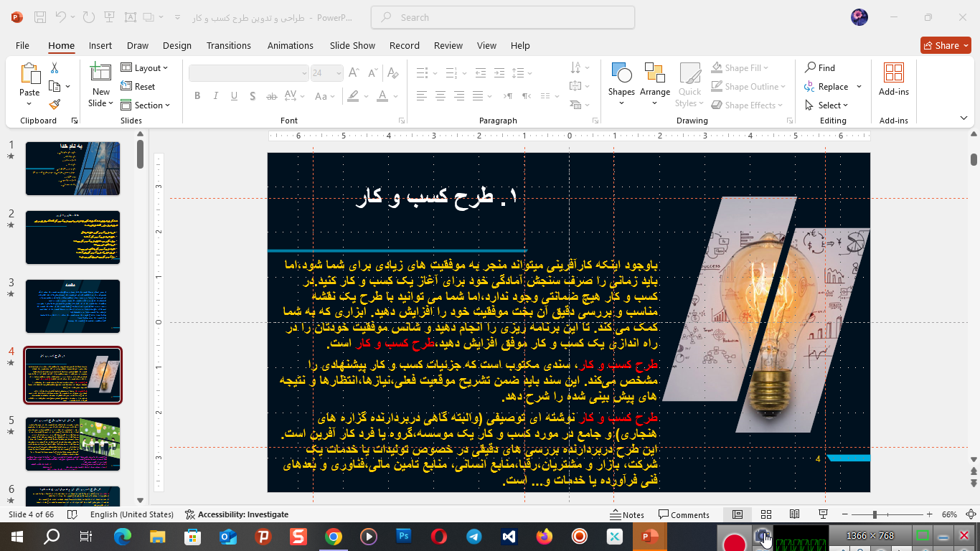The width and height of the screenshot is (980, 551).
Task: Save the presentation from title bar
Action: [x=40, y=17]
